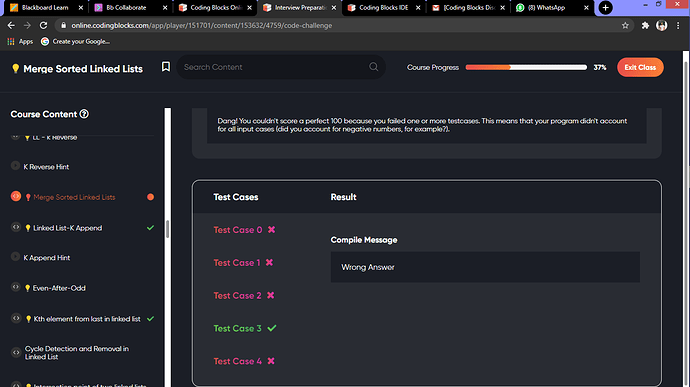Click the code icon beside Even-After-Odd

(16, 287)
